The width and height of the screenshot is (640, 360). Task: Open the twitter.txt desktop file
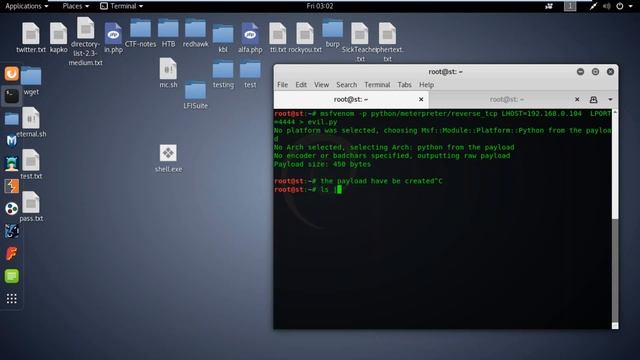[31, 33]
